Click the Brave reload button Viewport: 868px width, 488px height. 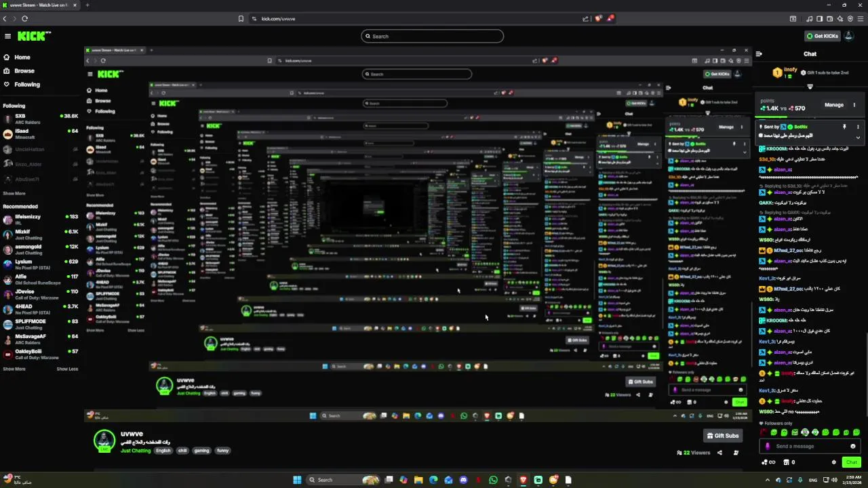pos(24,19)
